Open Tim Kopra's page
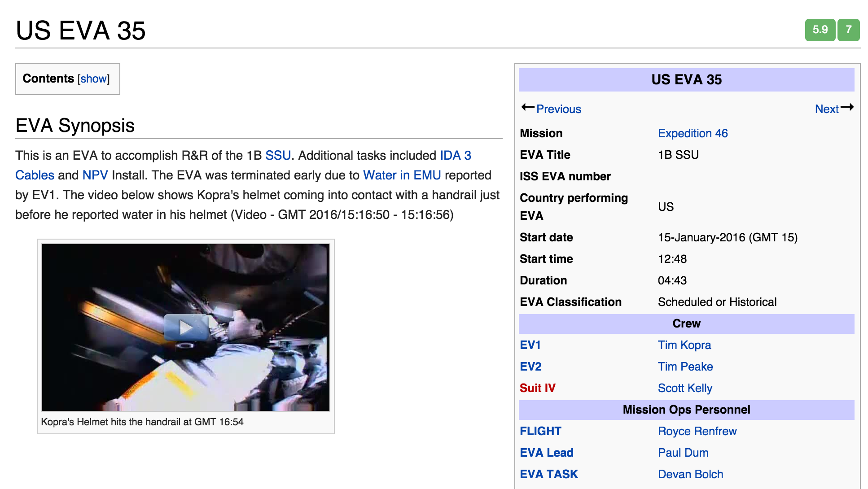The width and height of the screenshot is (868, 489). pyautogui.click(x=684, y=345)
